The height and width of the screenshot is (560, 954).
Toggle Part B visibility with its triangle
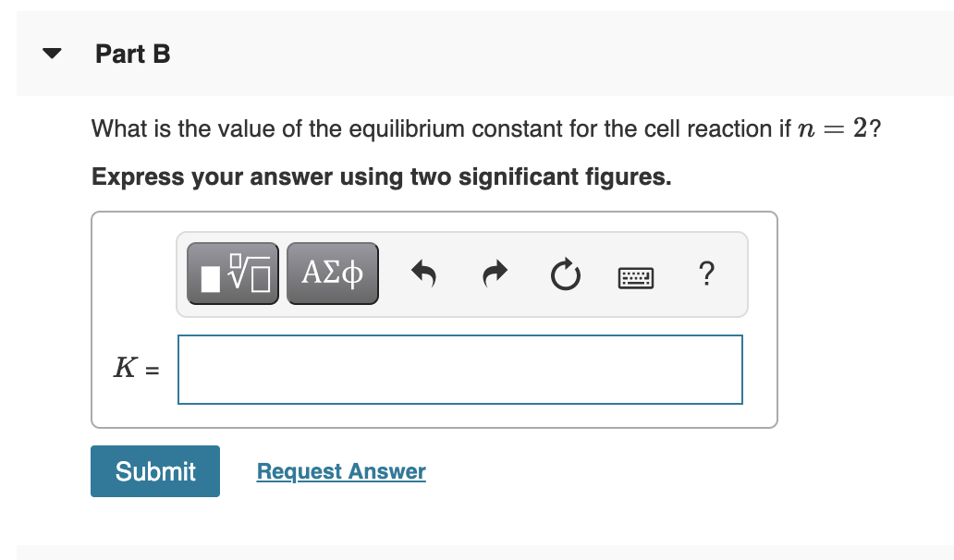pos(53,53)
